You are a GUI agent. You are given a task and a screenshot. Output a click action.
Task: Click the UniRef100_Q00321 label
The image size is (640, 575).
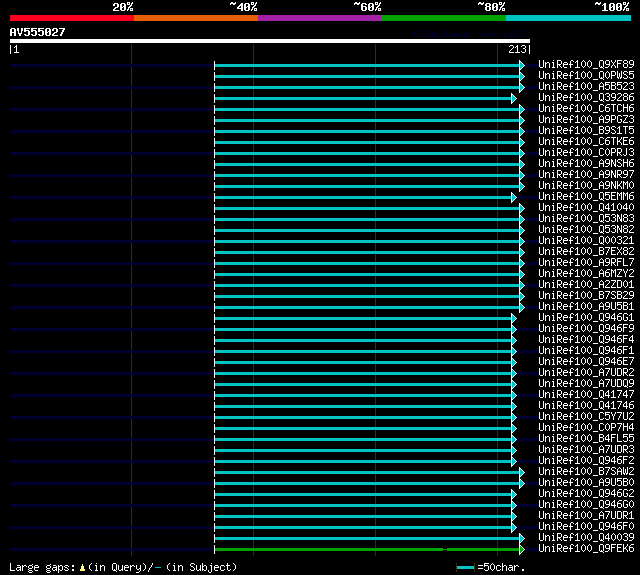coord(586,241)
